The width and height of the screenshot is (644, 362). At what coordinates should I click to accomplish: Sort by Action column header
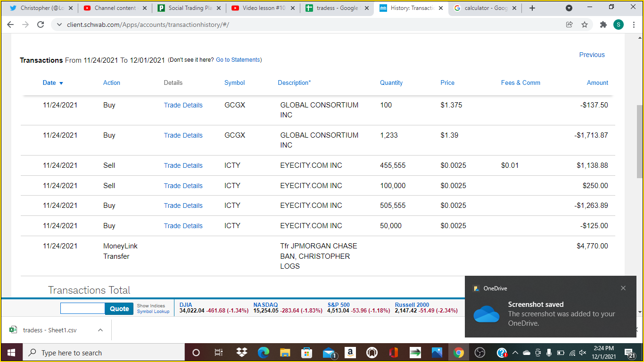112,82
